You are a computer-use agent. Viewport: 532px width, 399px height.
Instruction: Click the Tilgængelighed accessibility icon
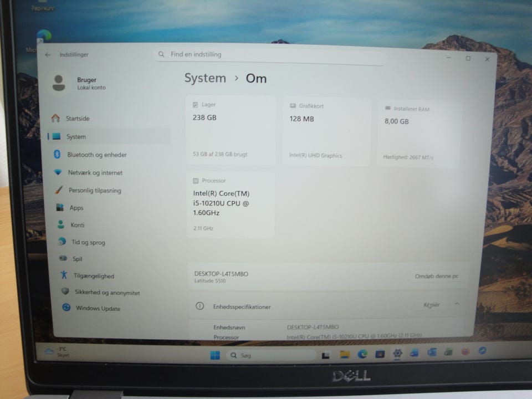coord(64,275)
